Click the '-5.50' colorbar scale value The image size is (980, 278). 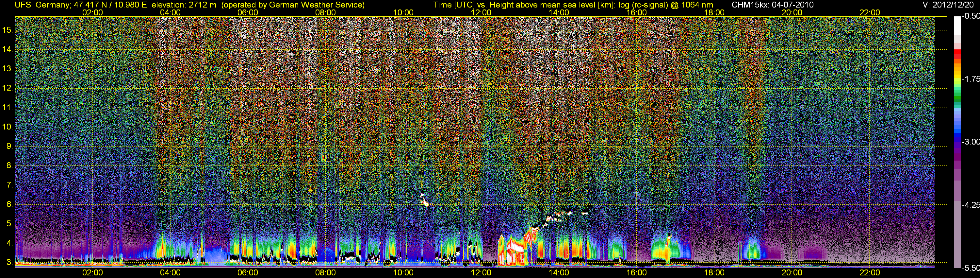pyautogui.click(x=971, y=268)
